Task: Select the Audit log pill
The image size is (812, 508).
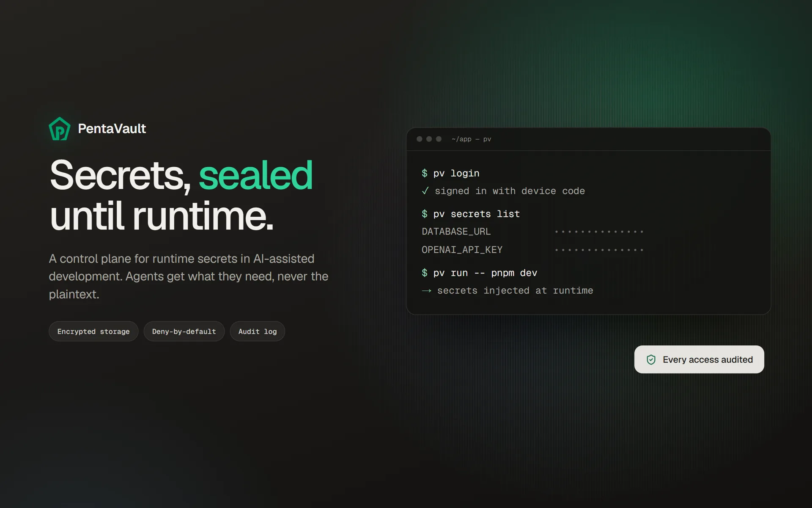Action: pyautogui.click(x=258, y=331)
